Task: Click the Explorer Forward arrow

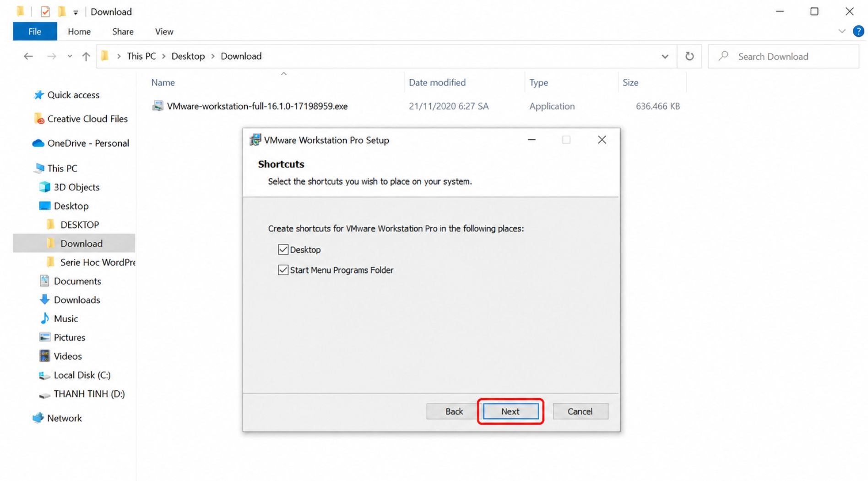Action: [x=52, y=56]
